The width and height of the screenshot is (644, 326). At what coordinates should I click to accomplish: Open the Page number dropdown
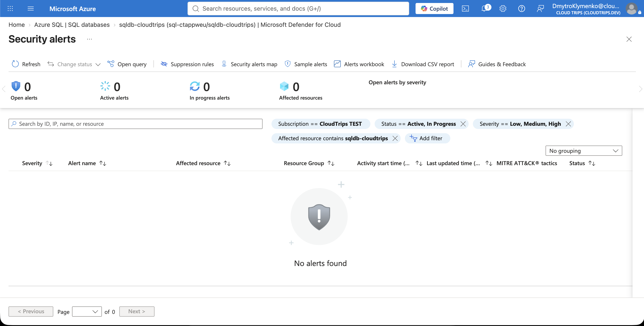[87, 312]
